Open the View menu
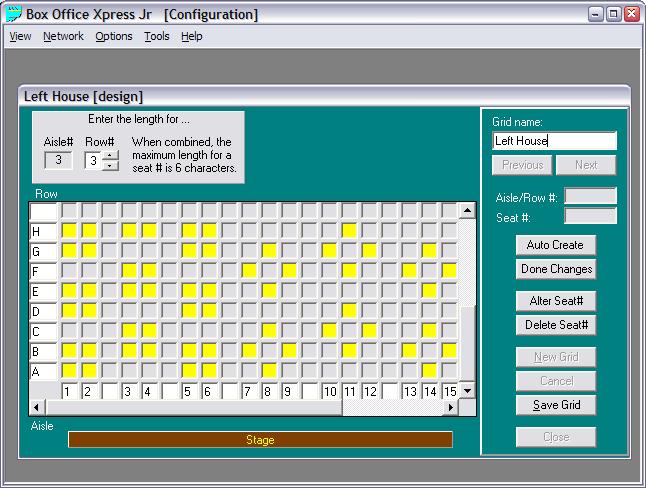The height and width of the screenshot is (488, 646). [x=20, y=36]
